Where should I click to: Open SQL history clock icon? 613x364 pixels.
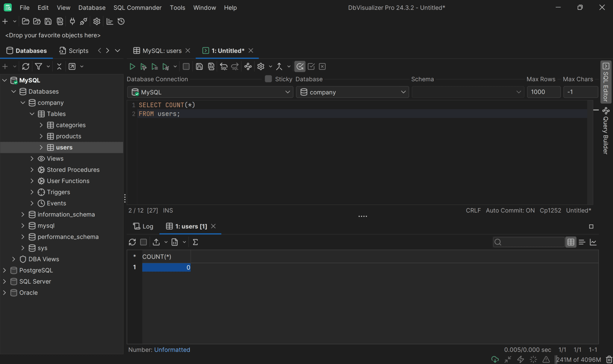pos(121,22)
